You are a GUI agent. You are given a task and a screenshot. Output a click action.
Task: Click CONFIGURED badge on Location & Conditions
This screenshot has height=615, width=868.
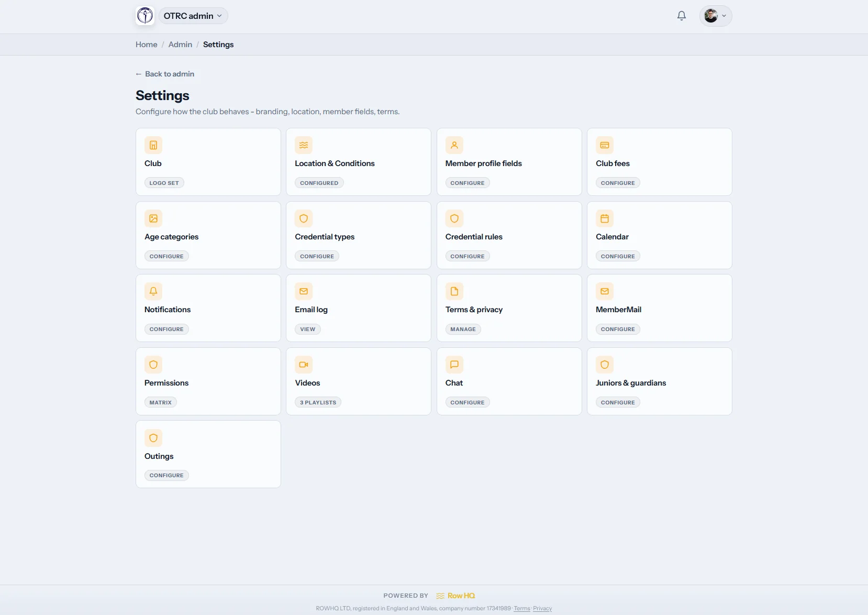[319, 183]
